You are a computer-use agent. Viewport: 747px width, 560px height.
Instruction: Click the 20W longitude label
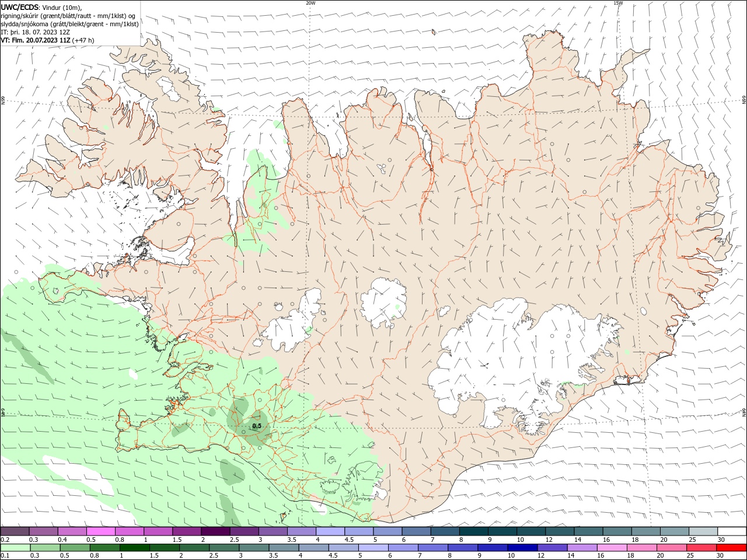pos(310,3)
